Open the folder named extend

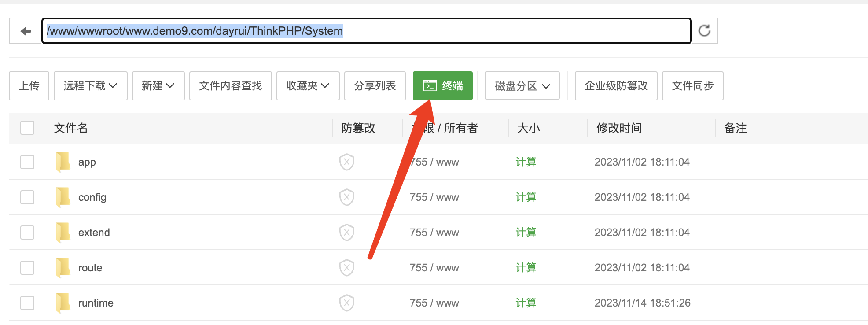tap(94, 233)
